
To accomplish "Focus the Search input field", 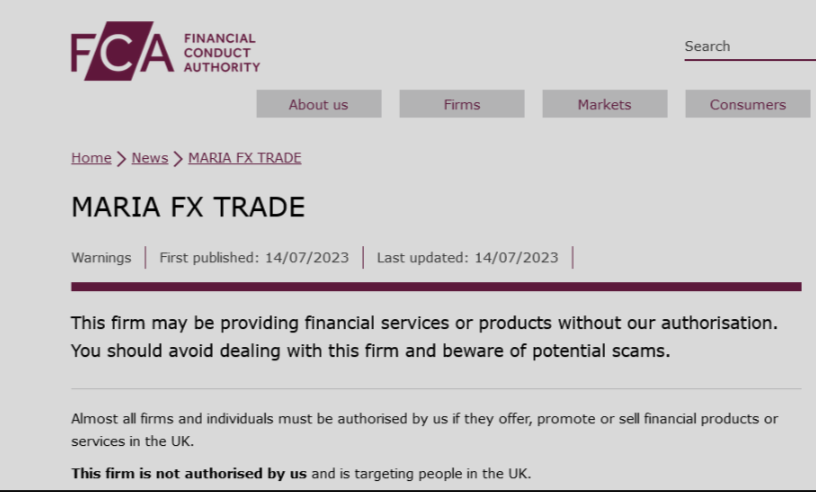I will pyautogui.click(x=748, y=46).
